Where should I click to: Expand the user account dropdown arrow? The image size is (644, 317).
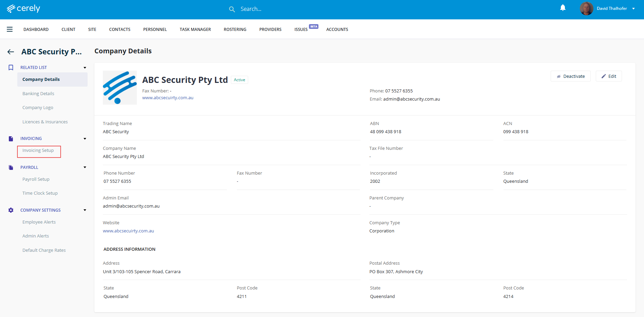[633, 9]
